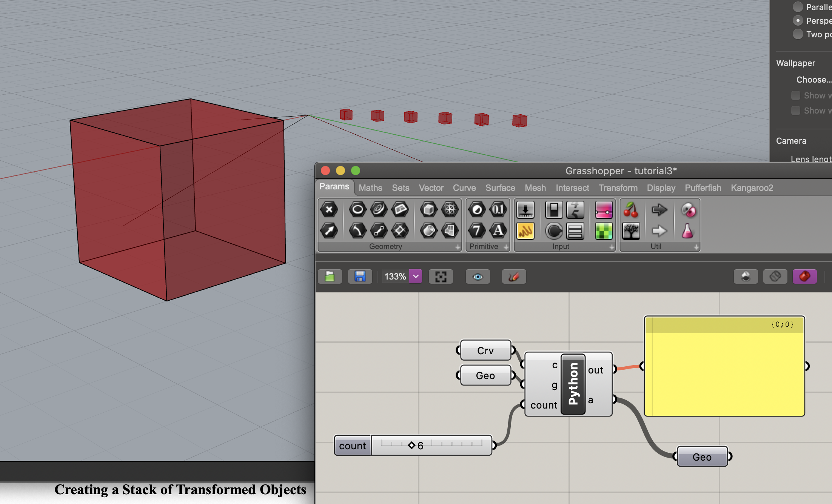Click the Save file toolbar icon
The image size is (832, 504).
click(360, 277)
